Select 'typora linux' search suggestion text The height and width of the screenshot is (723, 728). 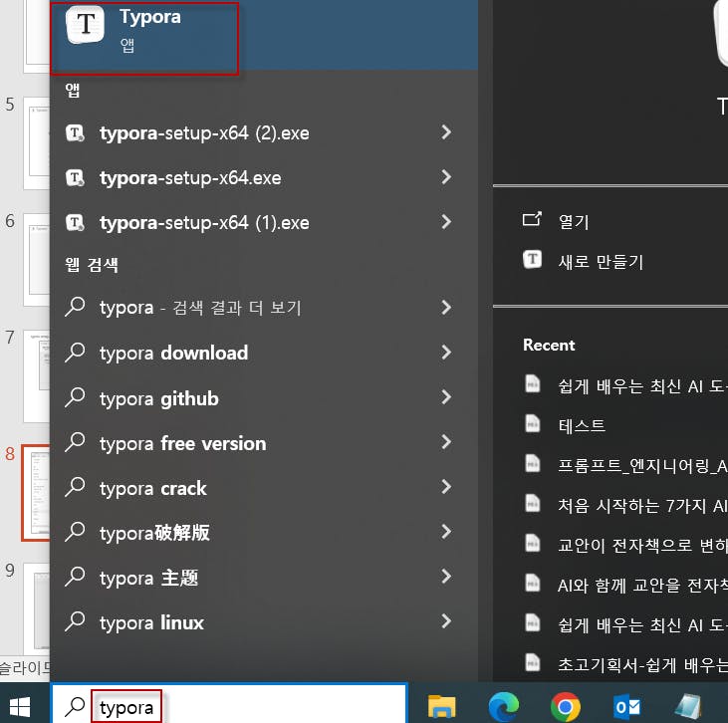tap(151, 622)
